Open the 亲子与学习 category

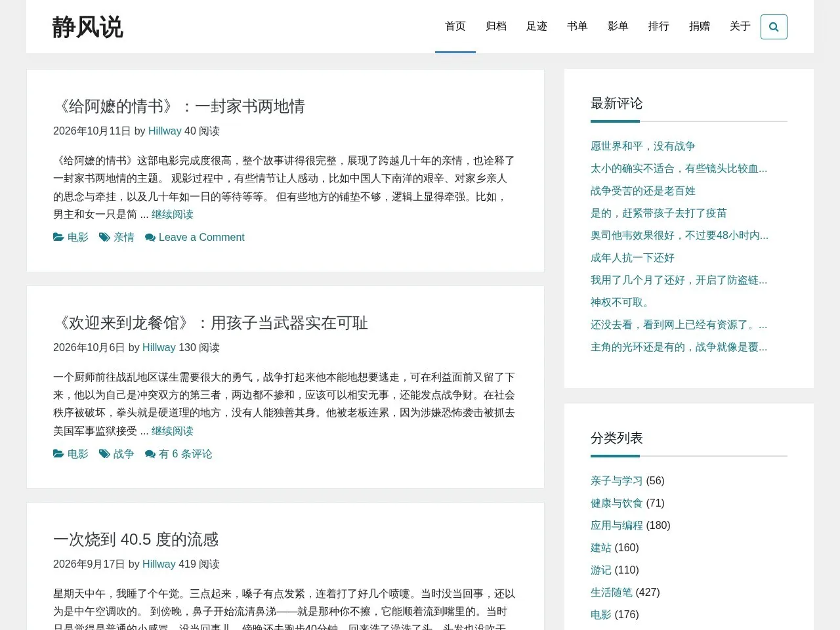(617, 481)
